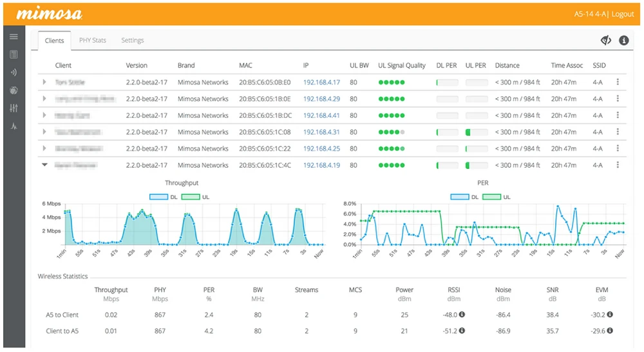Open IP address link 192.168.4.29
Screen dimensions: 644x352
(x=321, y=99)
